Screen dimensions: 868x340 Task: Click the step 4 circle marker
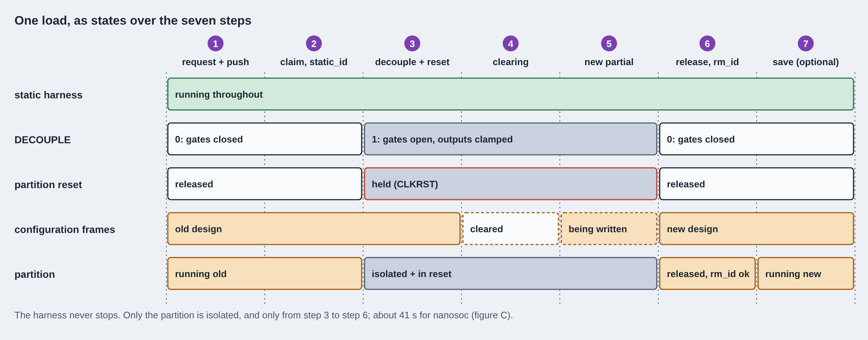[x=511, y=44]
